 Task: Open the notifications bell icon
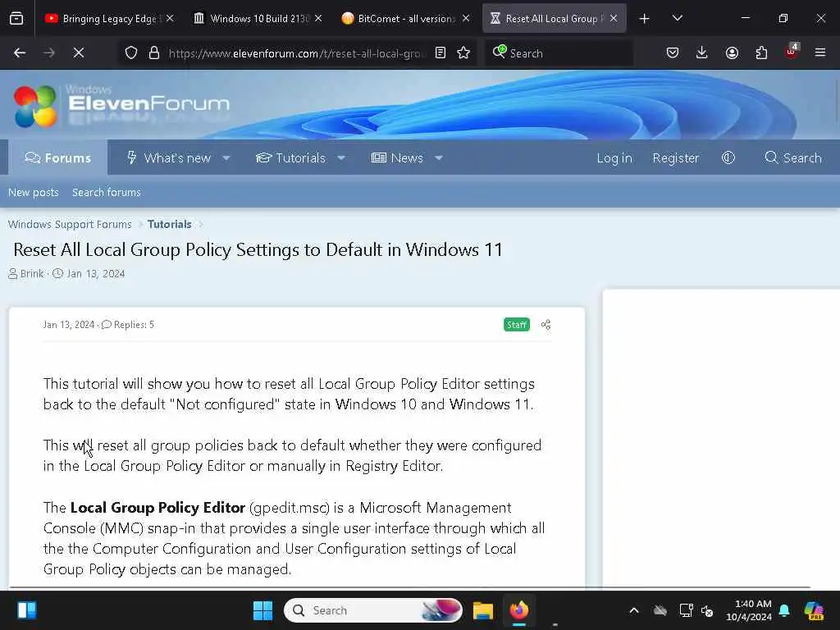point(784,610)
